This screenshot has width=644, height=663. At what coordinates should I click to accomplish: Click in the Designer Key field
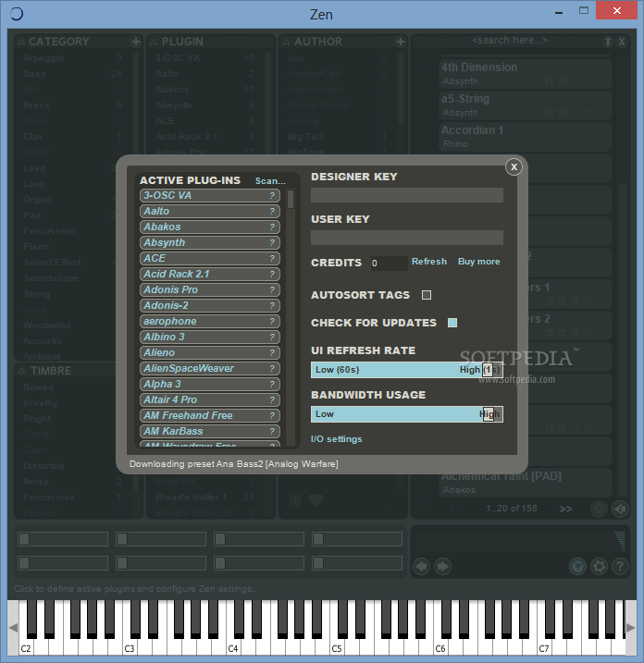click(406, 195)
